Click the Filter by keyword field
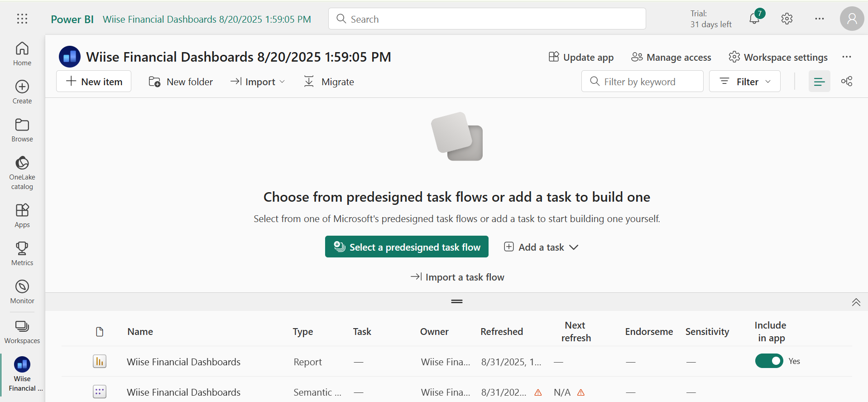This screenshot has width=868, height=402. tap(642, 81)
